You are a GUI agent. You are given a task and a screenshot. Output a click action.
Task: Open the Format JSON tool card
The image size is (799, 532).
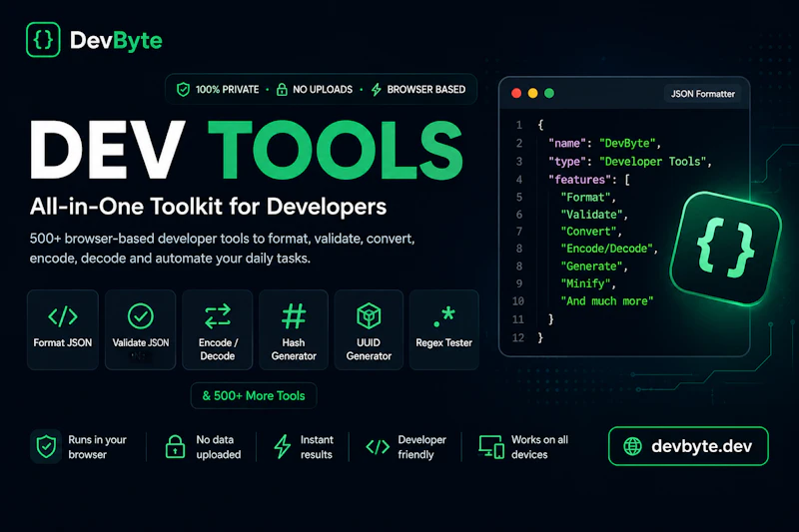coord(63,329)
